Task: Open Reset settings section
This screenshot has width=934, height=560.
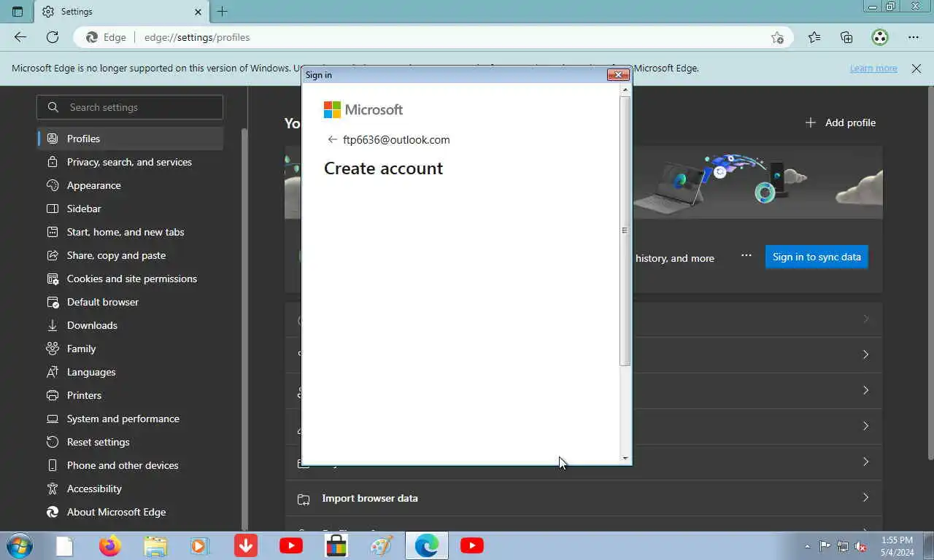Action: coord(130,442)
